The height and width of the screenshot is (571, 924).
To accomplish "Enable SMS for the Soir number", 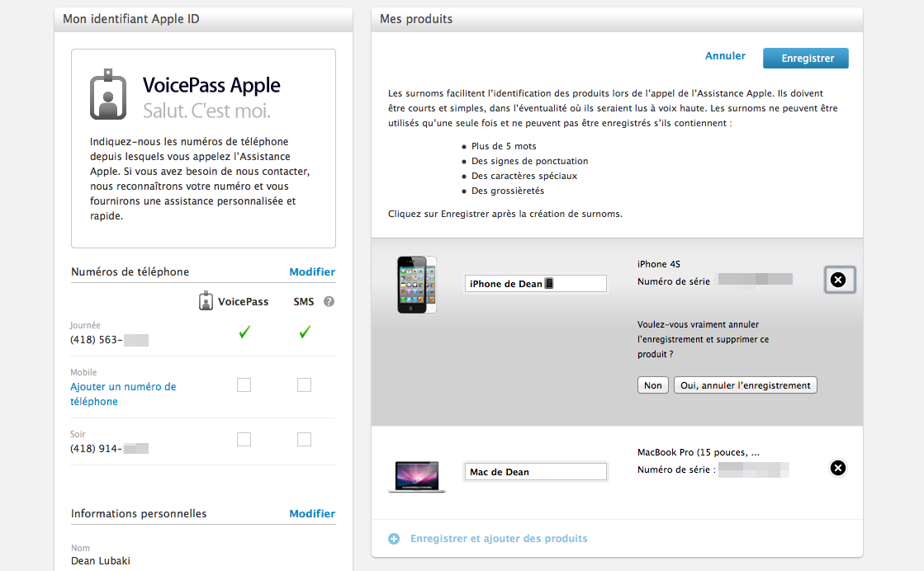I will [x=304, y=439].
